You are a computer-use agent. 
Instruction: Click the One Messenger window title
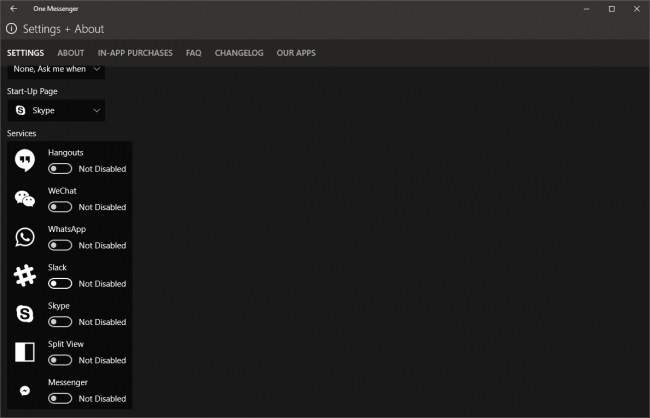point(56,9)
